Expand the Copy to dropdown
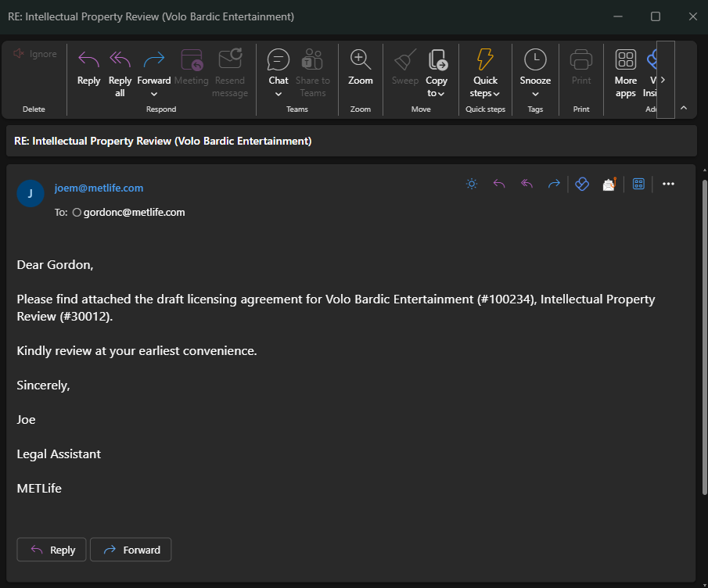This screenshot has height=588, width=708. 441,94
